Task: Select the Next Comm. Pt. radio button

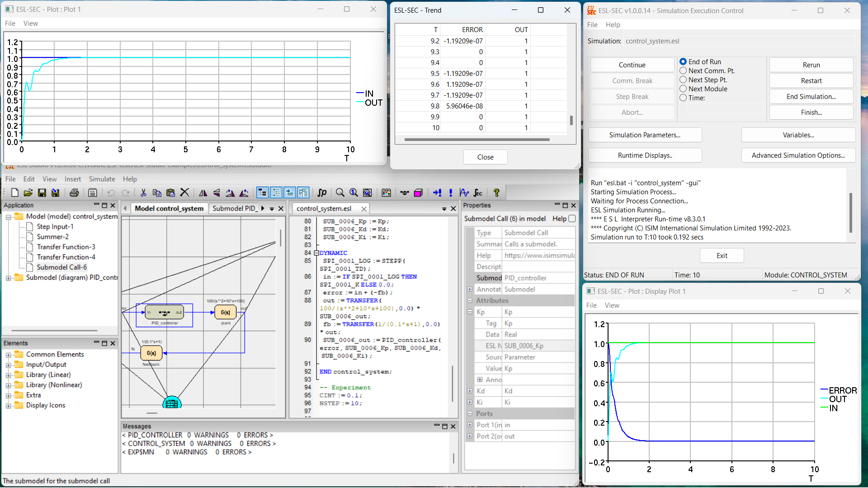Action: pyautogui.click(x=683, y=71)
